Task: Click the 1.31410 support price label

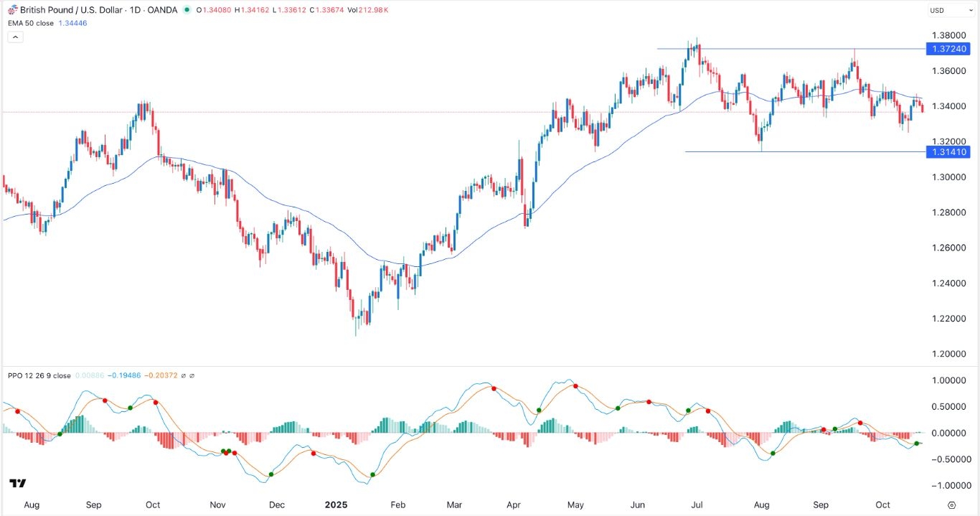Action: click(x=948, y=152)
